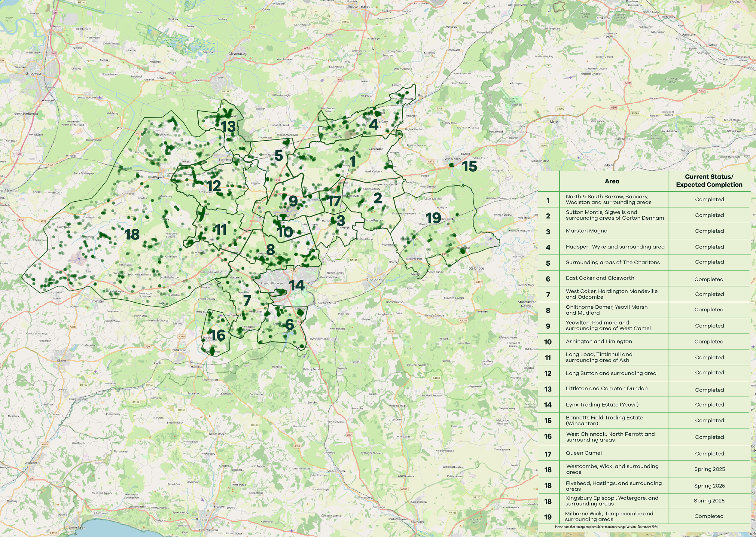Click area number 3 label on the map

click(341, 221)
